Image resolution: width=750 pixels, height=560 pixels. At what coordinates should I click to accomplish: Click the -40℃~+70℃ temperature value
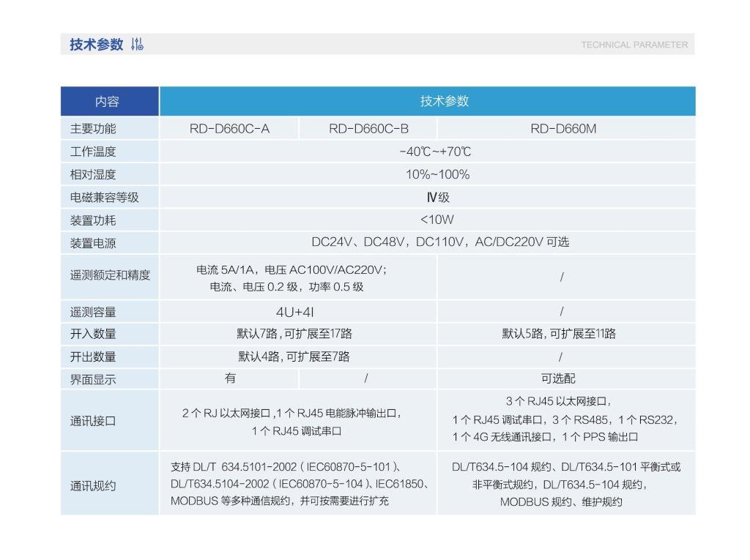coord(435,152)
